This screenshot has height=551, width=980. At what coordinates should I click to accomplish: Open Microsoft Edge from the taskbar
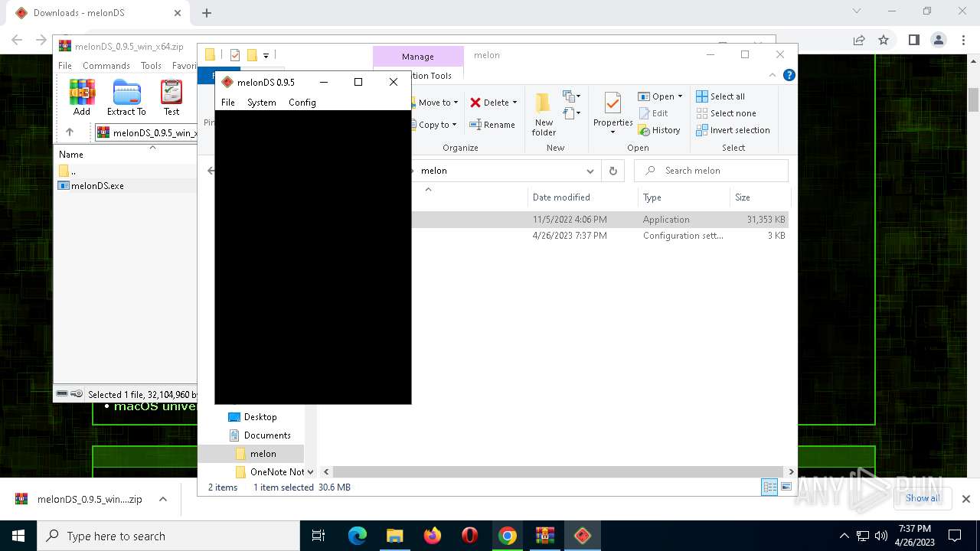click(x=358, y=536)
